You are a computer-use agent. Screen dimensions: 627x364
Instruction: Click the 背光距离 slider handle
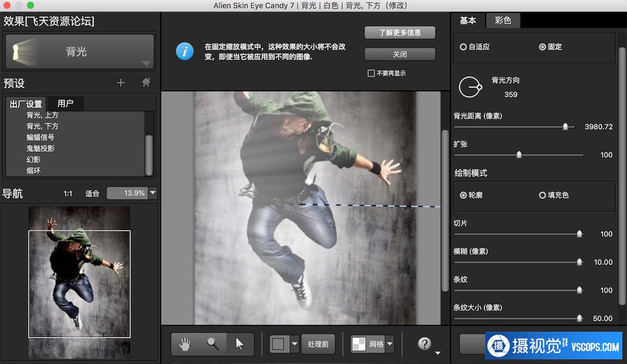[565, 127]
